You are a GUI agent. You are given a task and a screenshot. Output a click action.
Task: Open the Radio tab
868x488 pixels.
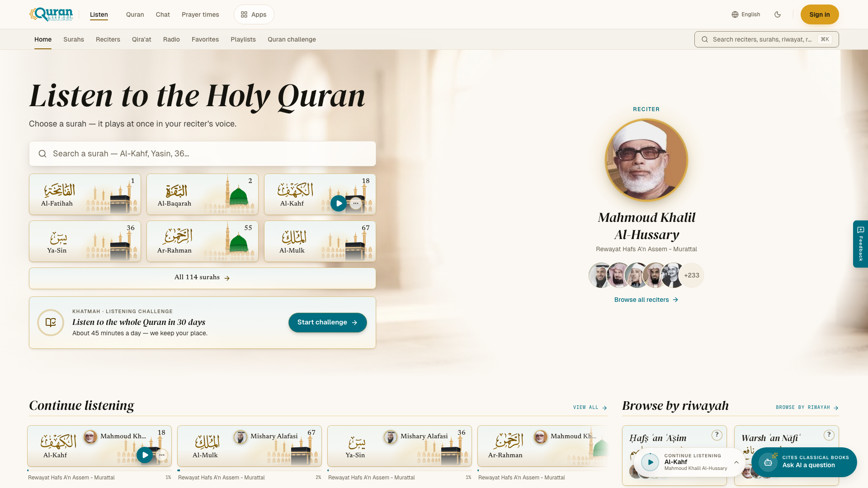pyautogui.click(x=171, y=39)
